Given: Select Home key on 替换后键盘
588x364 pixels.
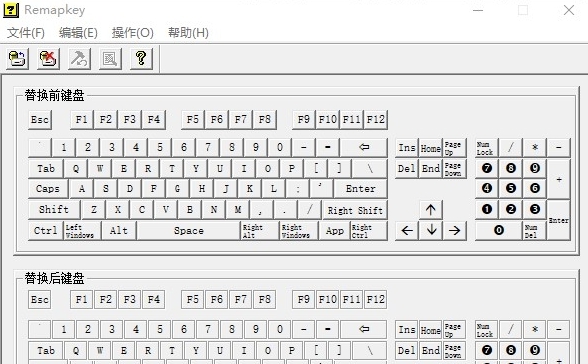Looking at the screenshot, I should coord(430,330).
